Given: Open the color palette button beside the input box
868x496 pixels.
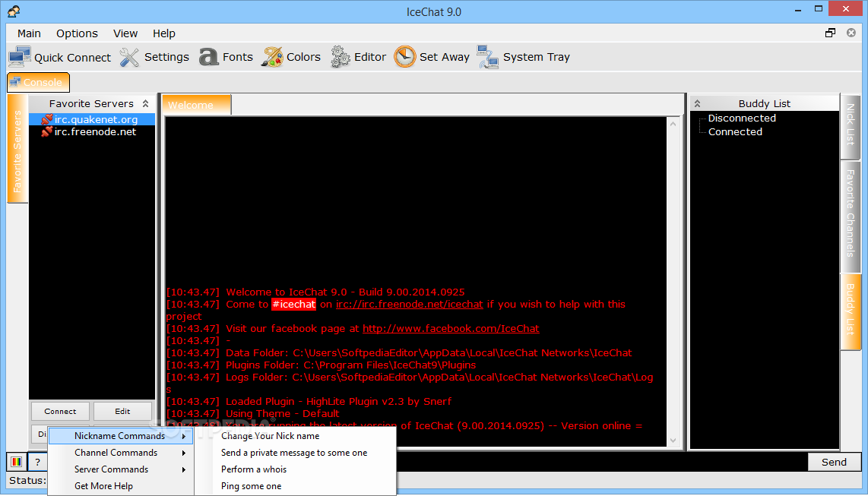Looking at the screenshot, I should tap(17, 462).
